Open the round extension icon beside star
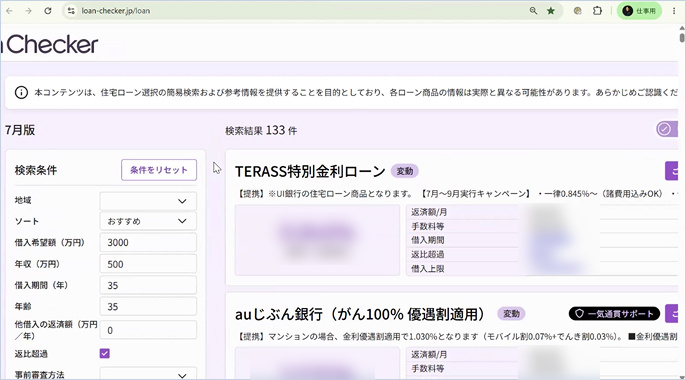 pos(578,11)
